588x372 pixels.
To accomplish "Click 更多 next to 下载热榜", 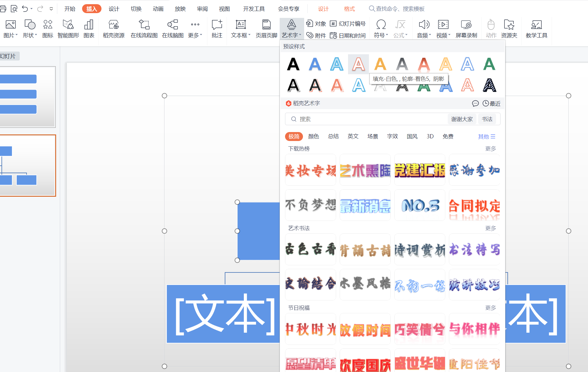I will [490, 148].
